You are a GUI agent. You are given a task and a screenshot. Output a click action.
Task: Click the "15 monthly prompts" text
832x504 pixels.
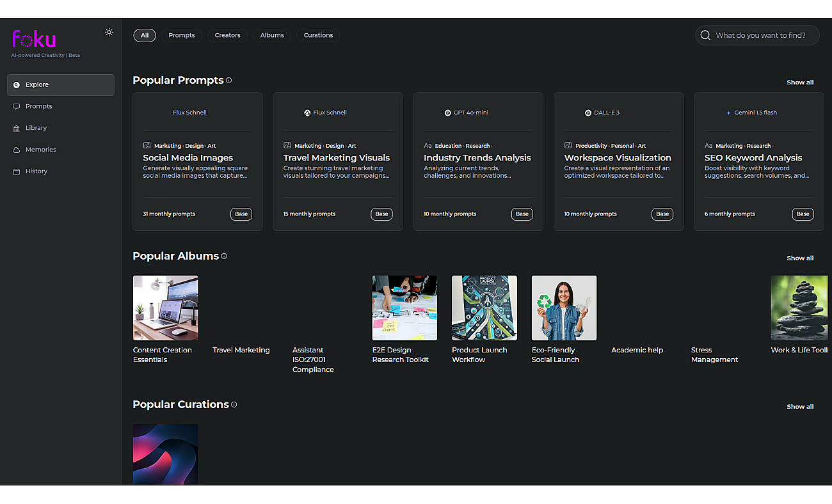pos(309,214)
